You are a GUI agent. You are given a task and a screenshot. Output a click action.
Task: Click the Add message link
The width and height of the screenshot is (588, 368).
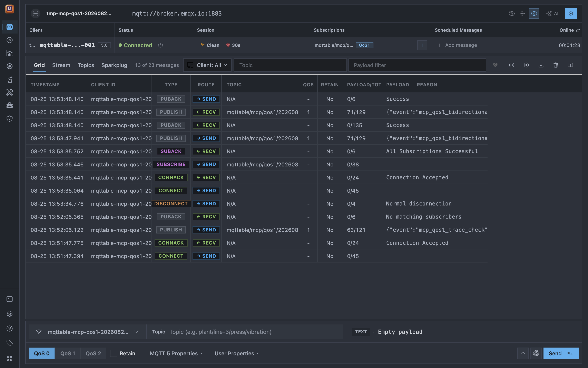pos(457,45)
